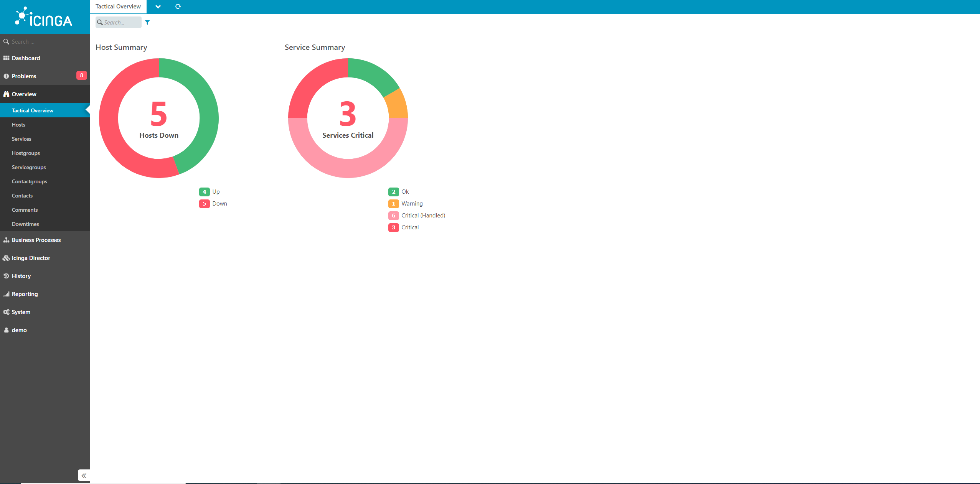Collapse the Overview menu section
This screenshot has height=484, width=980.
pyautogui.click(x=24, y=94)
